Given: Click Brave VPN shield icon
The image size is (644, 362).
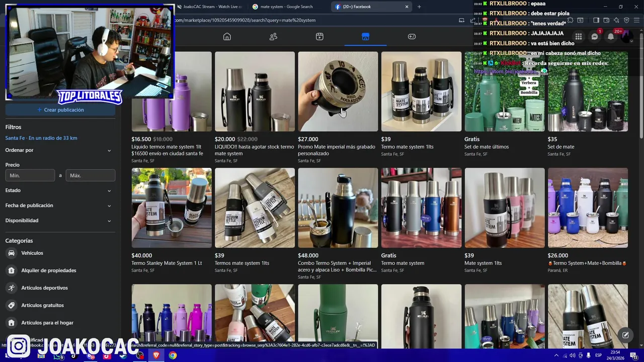Looking at the screenshot, I should pos(626,20).
